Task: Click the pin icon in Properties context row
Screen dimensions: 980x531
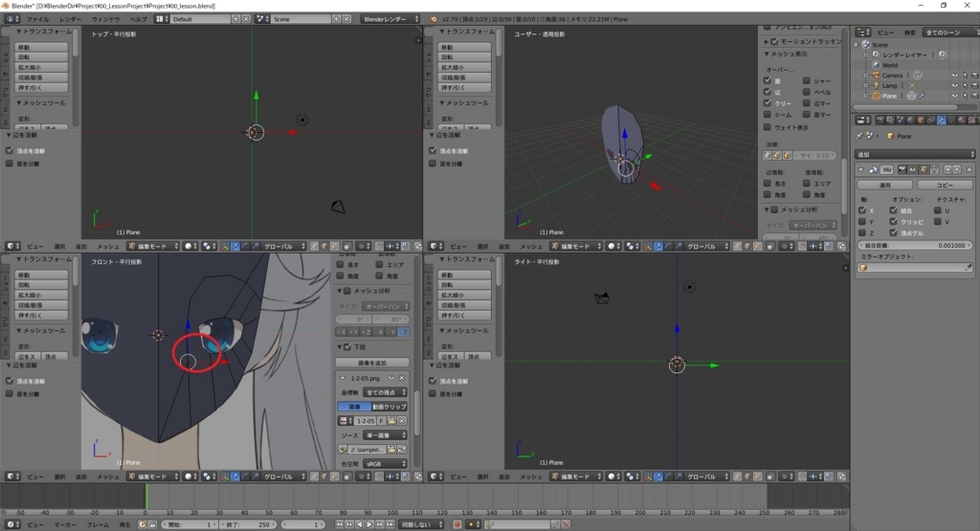Action: coord(859,136)
